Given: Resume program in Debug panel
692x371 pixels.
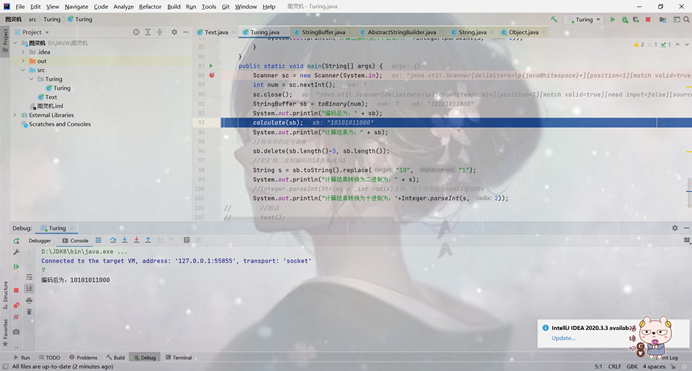Looking at the screenshot, I should click(x=16, y=266).
